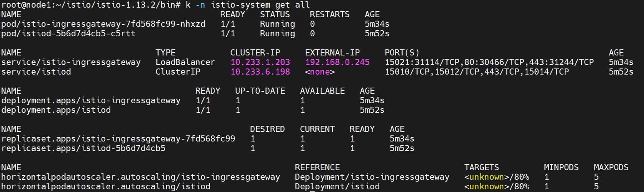Click the 'ClusterIP' service type value
The image size is (644, 192).
tap(178, 72)
